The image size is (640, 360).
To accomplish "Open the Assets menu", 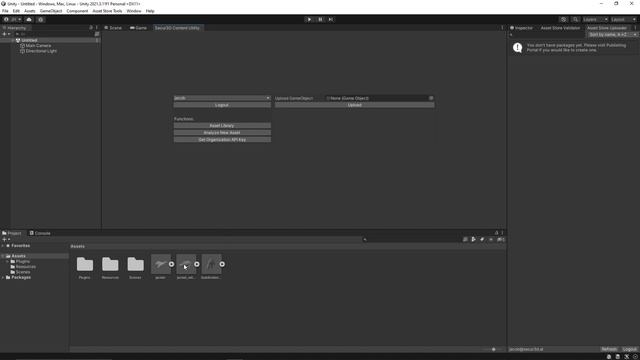I will coord(30,11).
